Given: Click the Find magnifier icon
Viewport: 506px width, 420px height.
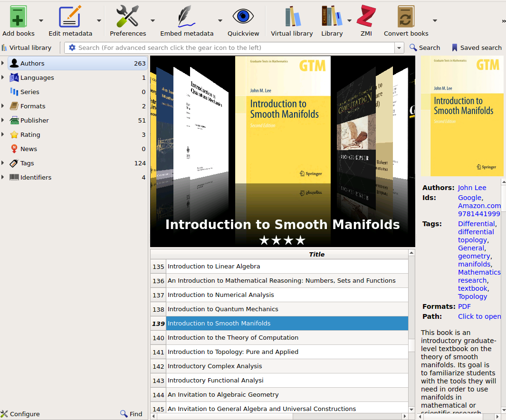Looking at the screenshot, I should tap(124, 413).
